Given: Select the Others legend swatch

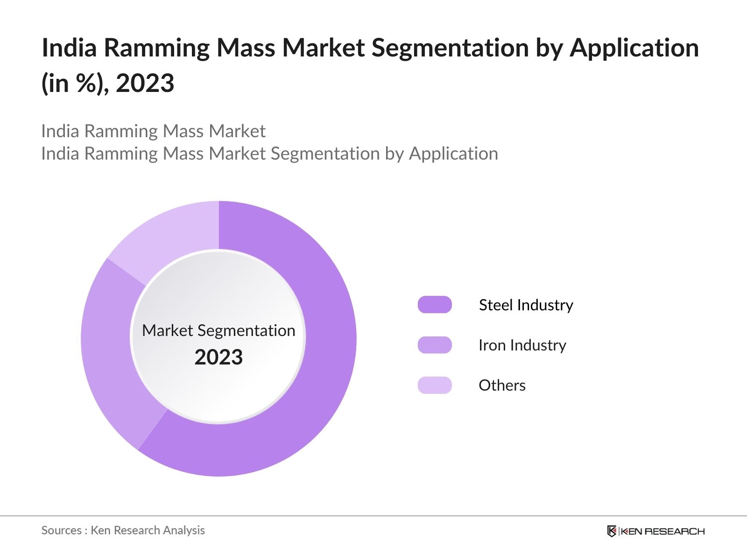Looking at the screenshot, I should pos(435,385).
